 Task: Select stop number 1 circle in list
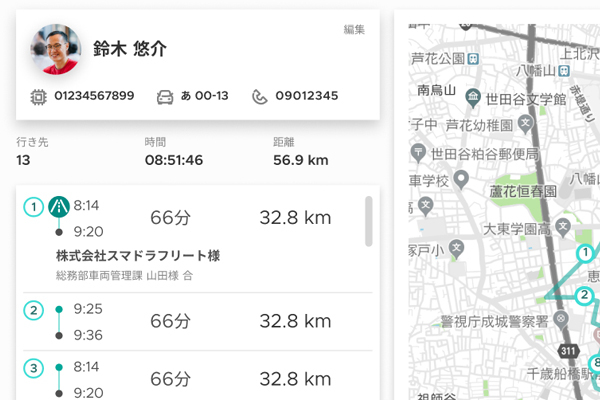pyautogui.click(x=34, y=207)
